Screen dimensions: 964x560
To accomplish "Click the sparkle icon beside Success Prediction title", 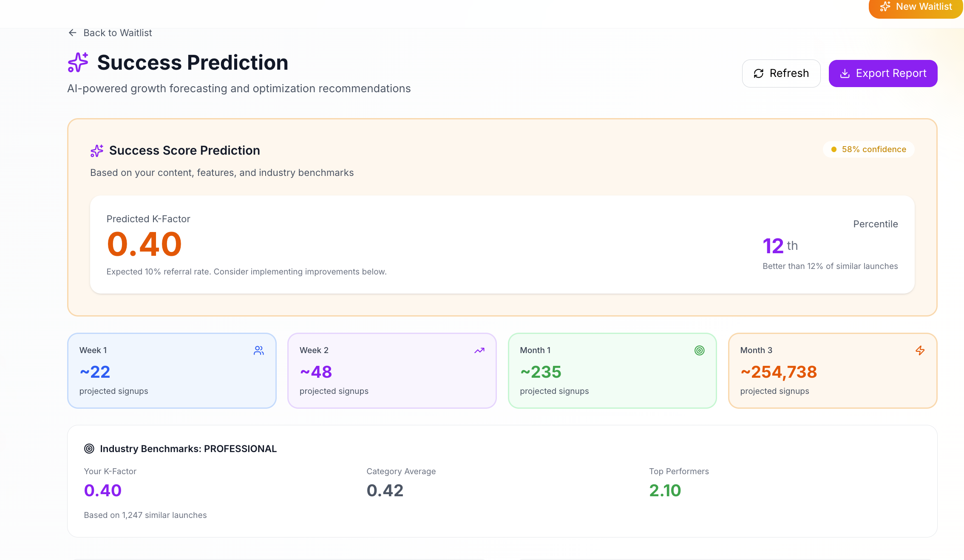I will click(78, 62).
